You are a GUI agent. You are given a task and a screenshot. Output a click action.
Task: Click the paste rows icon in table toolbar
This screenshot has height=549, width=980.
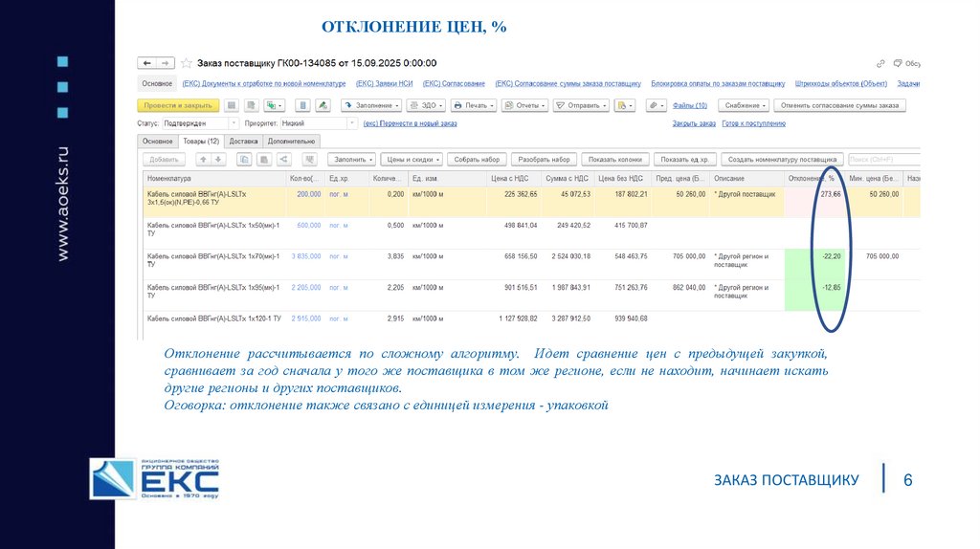pos(264,160)
